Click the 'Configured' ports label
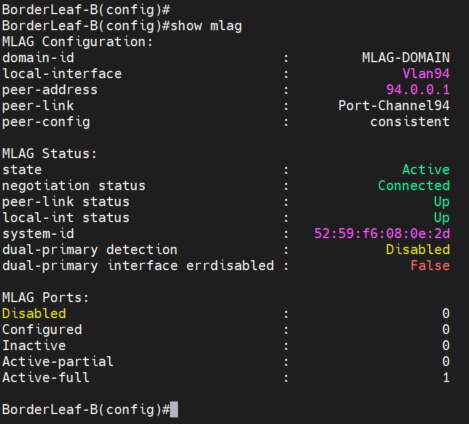 click(42, 330)
